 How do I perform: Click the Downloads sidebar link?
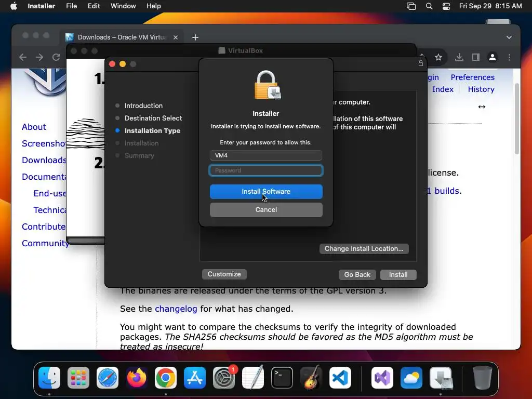point(44,160)
